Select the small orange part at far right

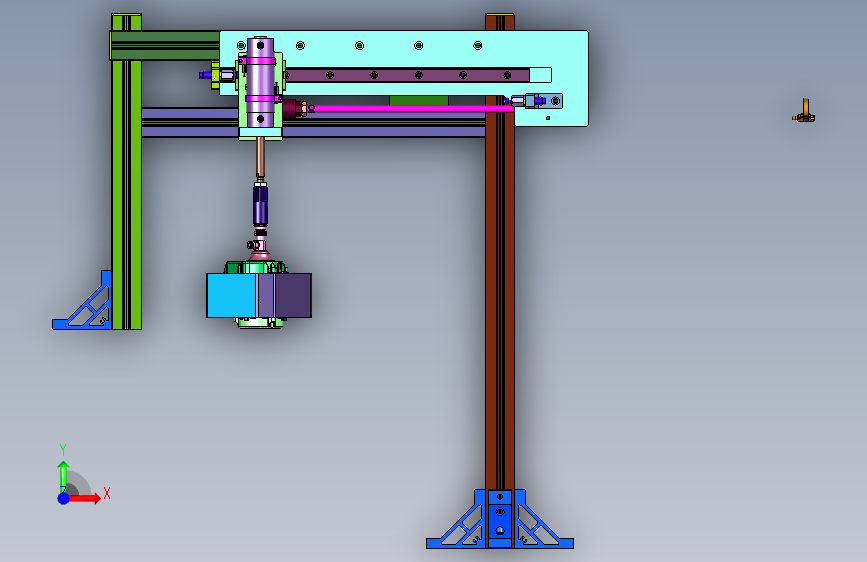pos(804,111)
